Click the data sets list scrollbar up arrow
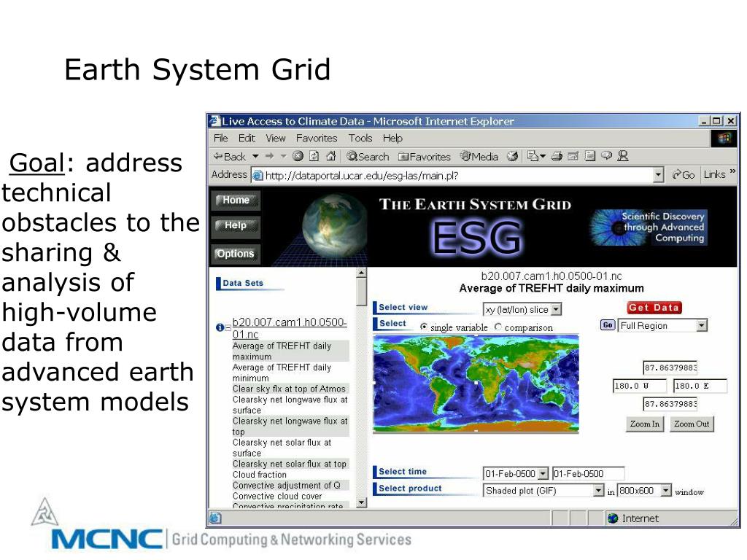747x560 pixels. click(362, 273)
